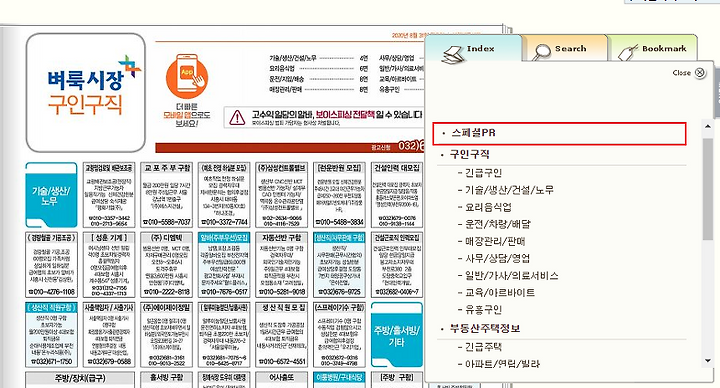Click the 매장관리/판매 header index line
The height and width of the screenshot is (388, 720).
(x=318, y=90)
